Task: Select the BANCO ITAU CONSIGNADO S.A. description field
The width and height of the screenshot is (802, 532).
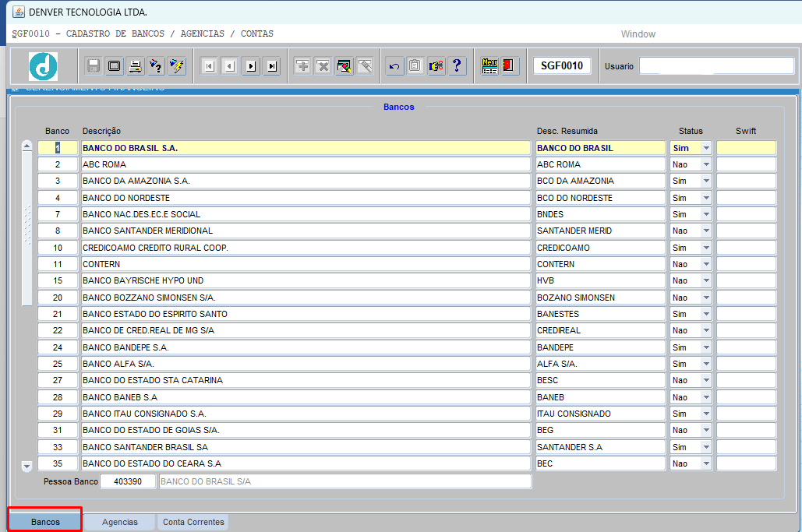Action: point(306,414)
